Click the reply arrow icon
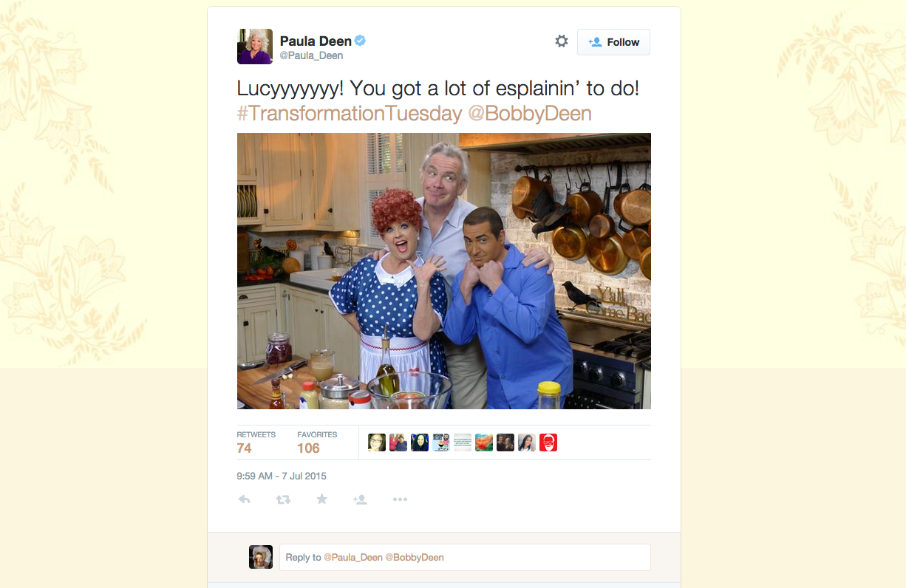The width and height of the screenshot is (906, 588). [x=245, y=499]
